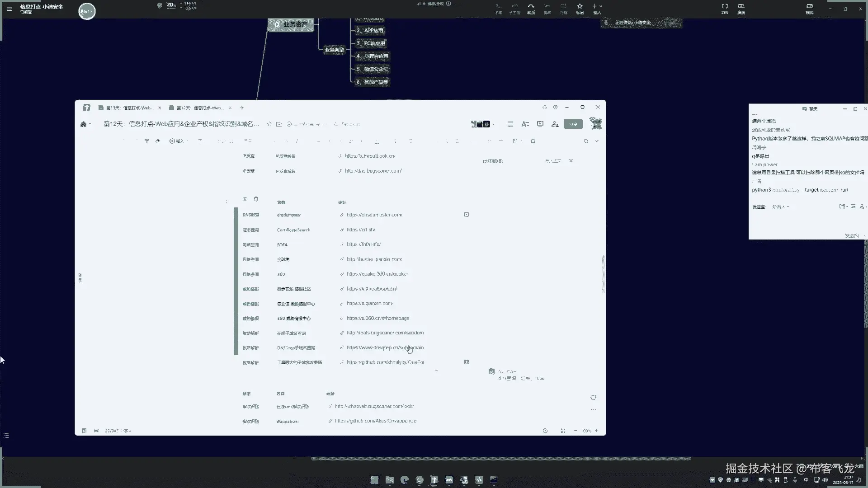This screenshot has width=868, height=488.
Task: Click the eraser clear-format icon
Action: [x=157, y=141]
